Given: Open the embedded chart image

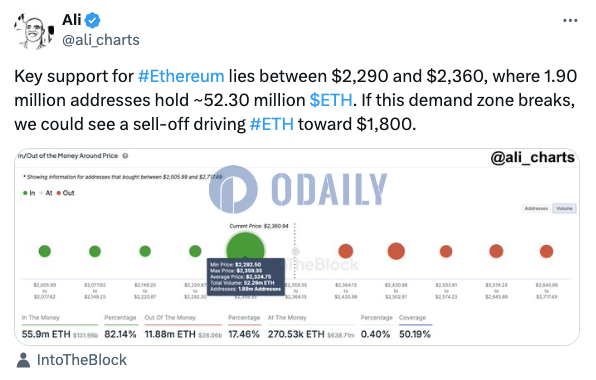Looking at the screenshot, I should [x=297, y=247].
